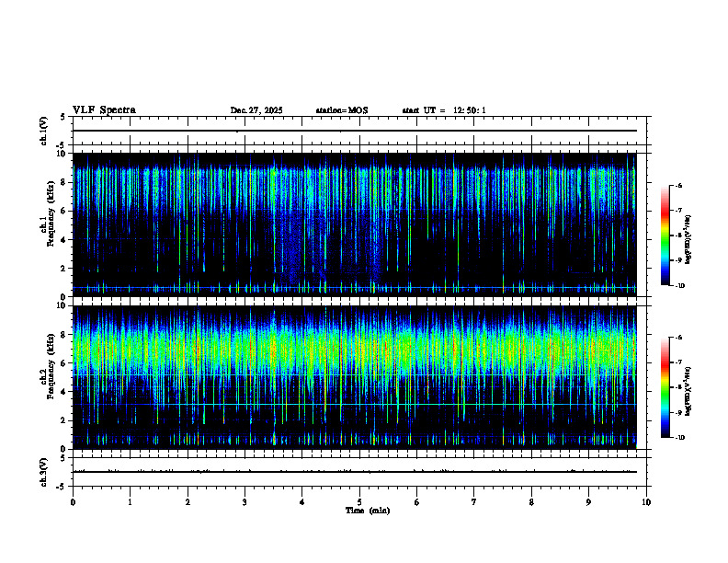This screenshot has width=728, height=563.
Task: Click the ch.1 color bar "-10" tick label
Action: pos(679,286)
